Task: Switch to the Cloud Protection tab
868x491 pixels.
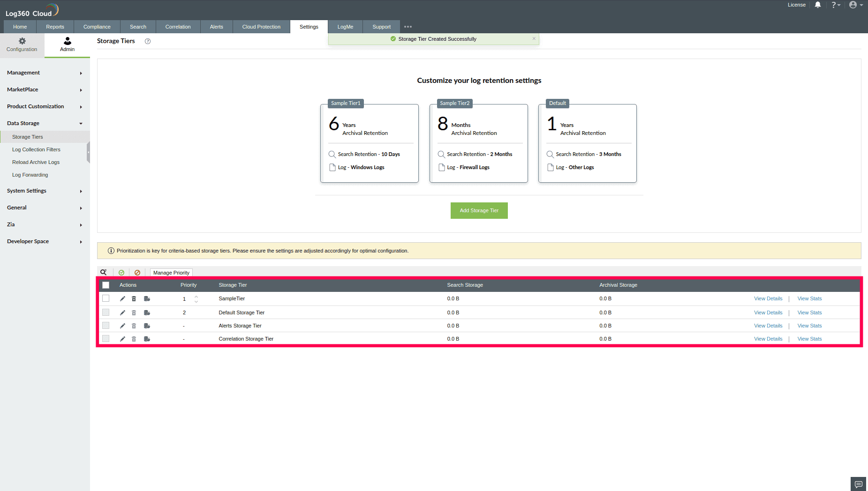Action: tap(261, 27)
